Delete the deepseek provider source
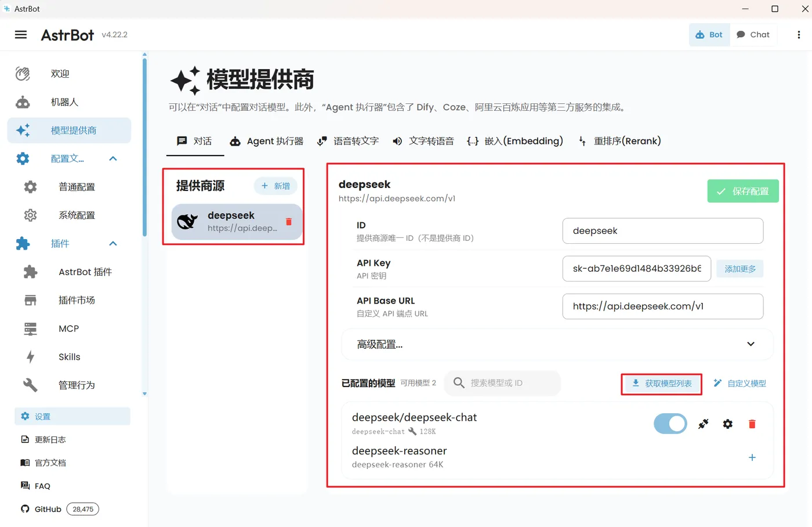Image resolution: width=812 pixels, height=527 pixels. (x=289, y=222)
